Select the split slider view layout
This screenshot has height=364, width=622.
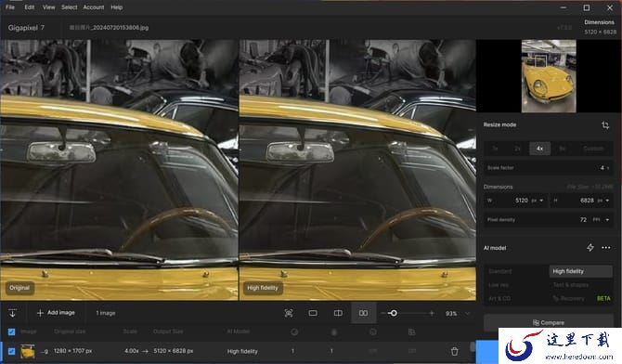tap(338, 313)
